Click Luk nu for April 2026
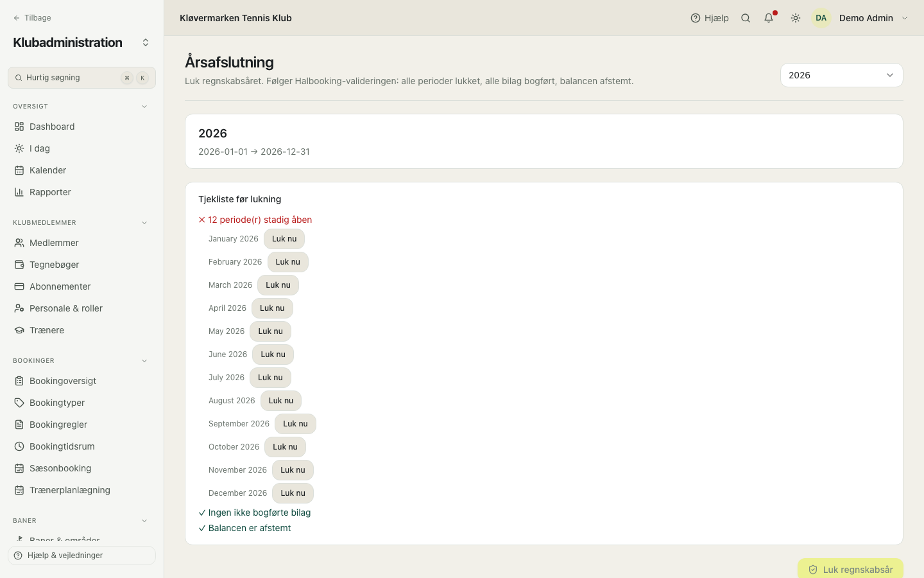 tap(272, 308)
